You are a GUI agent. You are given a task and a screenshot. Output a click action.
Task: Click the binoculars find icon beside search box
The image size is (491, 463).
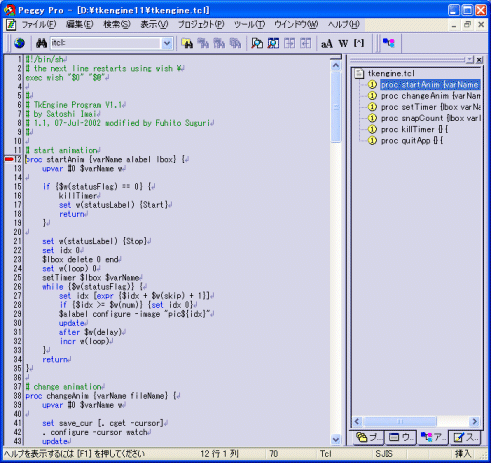pos(41,43)
